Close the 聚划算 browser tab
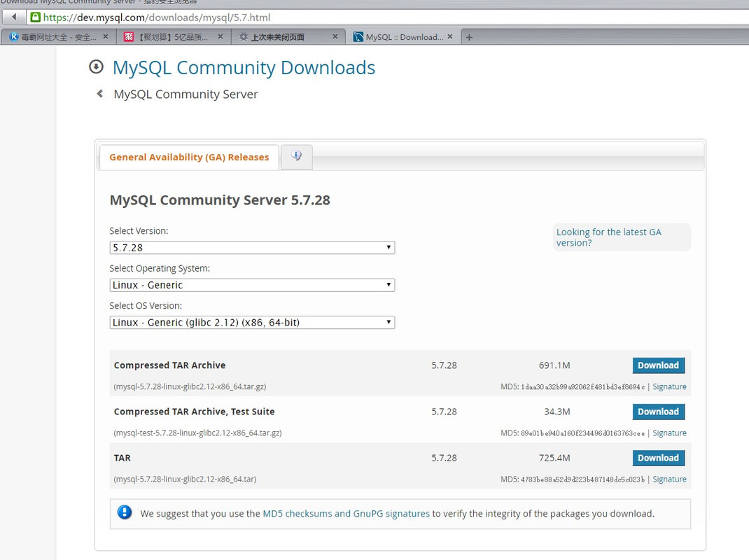Screen dimensions: 749x560 (220, 36)
